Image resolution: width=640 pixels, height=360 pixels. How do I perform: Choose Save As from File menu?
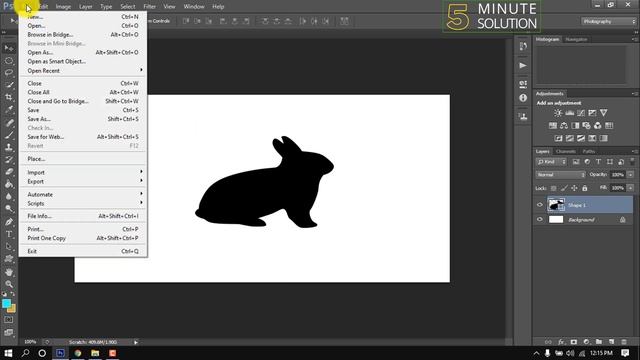[83, 119]
